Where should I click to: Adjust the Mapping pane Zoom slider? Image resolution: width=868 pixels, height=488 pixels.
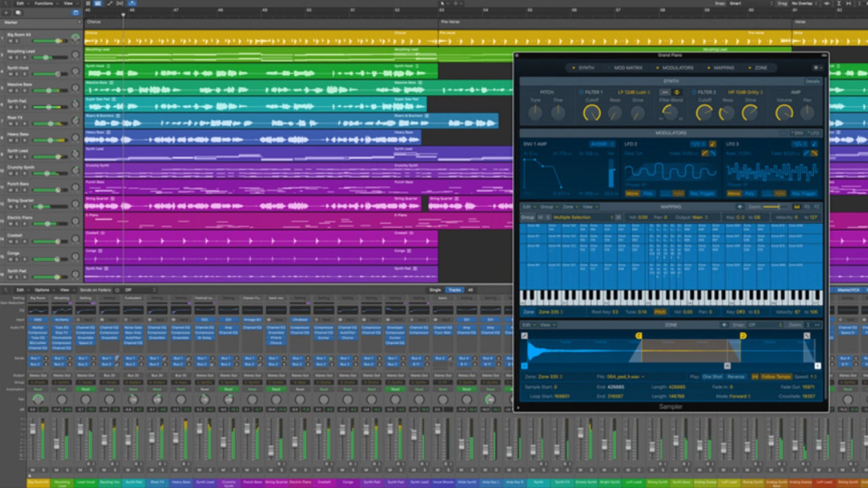pyautogui.click(x=776, y=207)
